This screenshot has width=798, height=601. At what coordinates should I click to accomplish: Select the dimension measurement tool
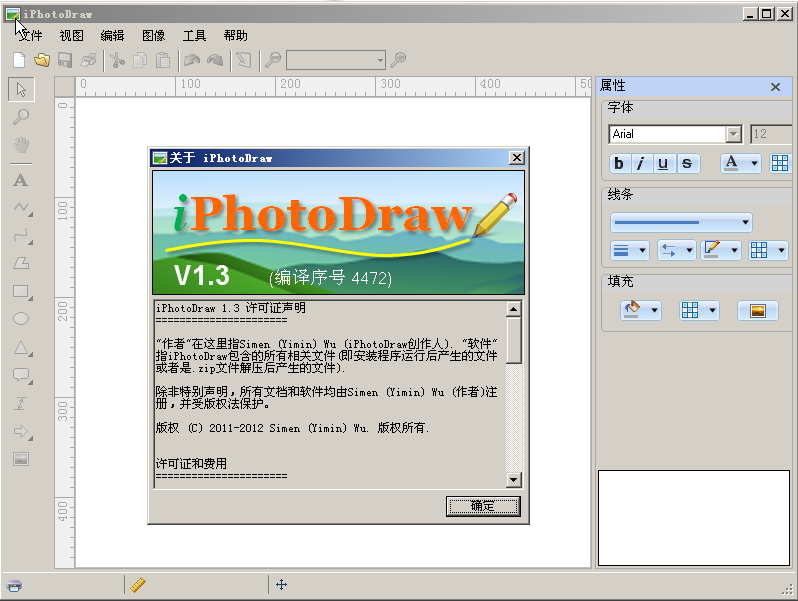[x=21, y=404]
